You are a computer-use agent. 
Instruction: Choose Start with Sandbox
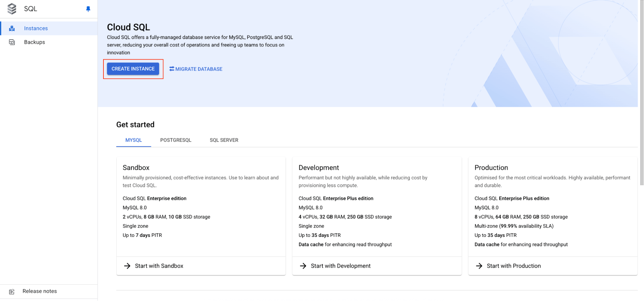click(x=201, y=266)
